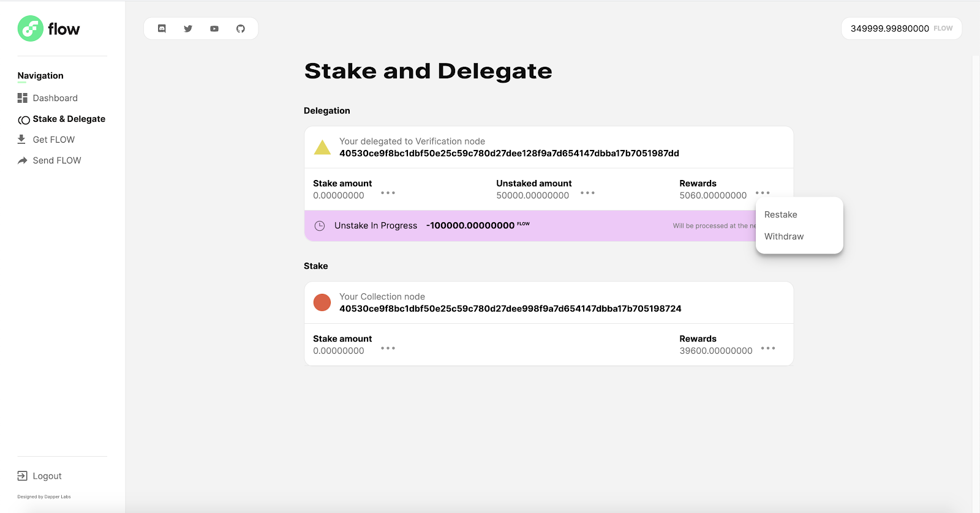980x513 pixels.
Task: Click the Logout icon in sidebar
Action: coord(23,476)
